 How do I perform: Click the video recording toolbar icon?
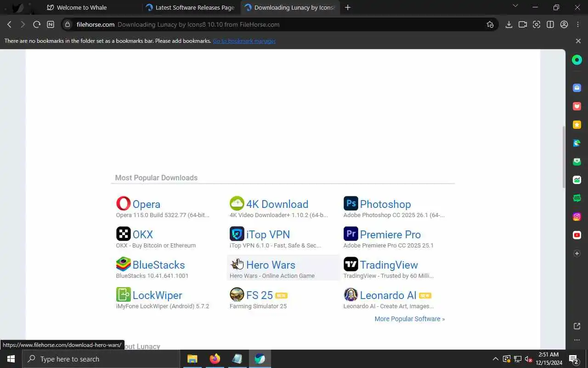522,24
